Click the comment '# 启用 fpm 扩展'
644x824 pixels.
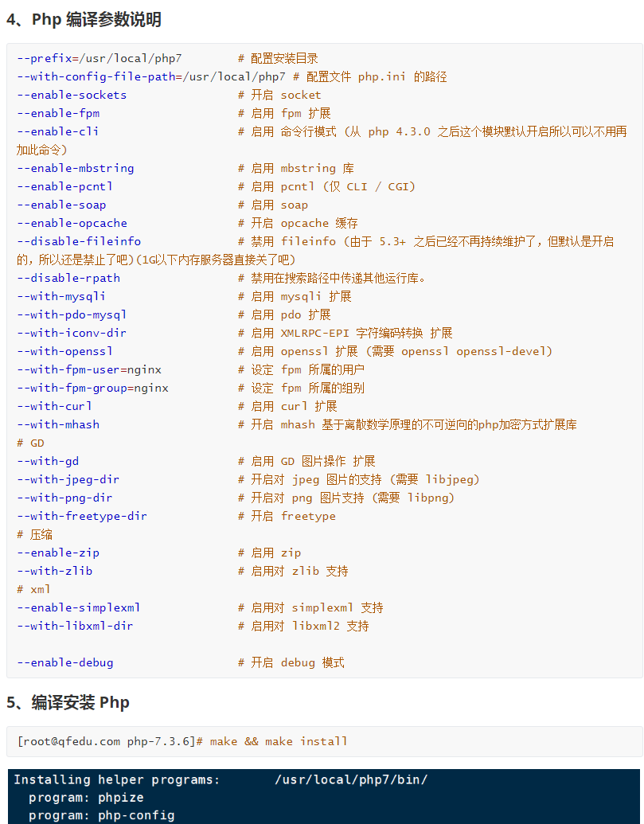pyautogui.click(x=284, y=114)
